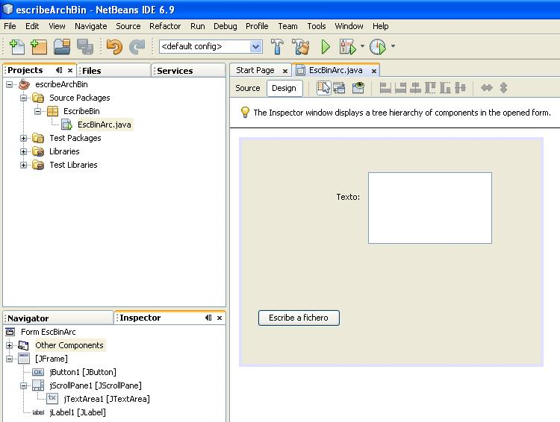This screenshot has width=560, height=422.
Task: Click the Preview Design icon
Action: pos(358,88)
